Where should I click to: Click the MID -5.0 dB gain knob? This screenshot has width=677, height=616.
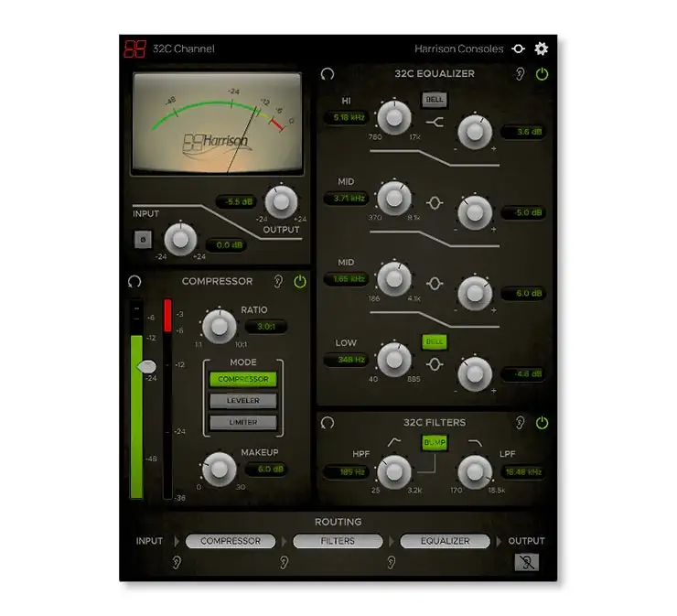pos(475,212)
